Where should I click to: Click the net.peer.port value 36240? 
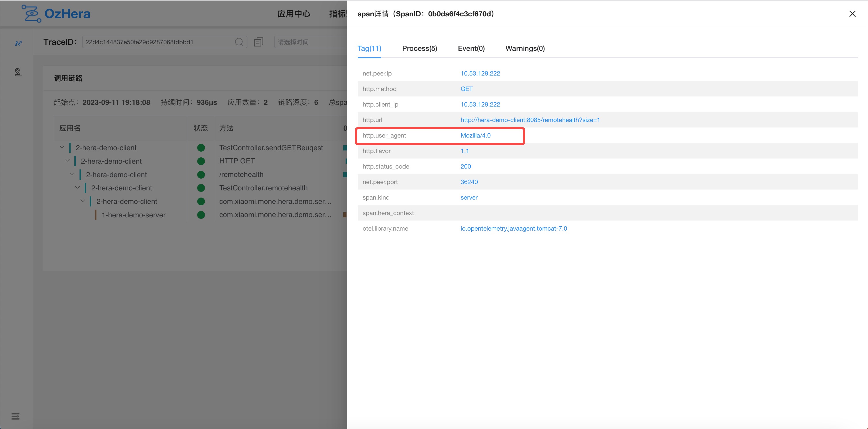pos(469,182)
